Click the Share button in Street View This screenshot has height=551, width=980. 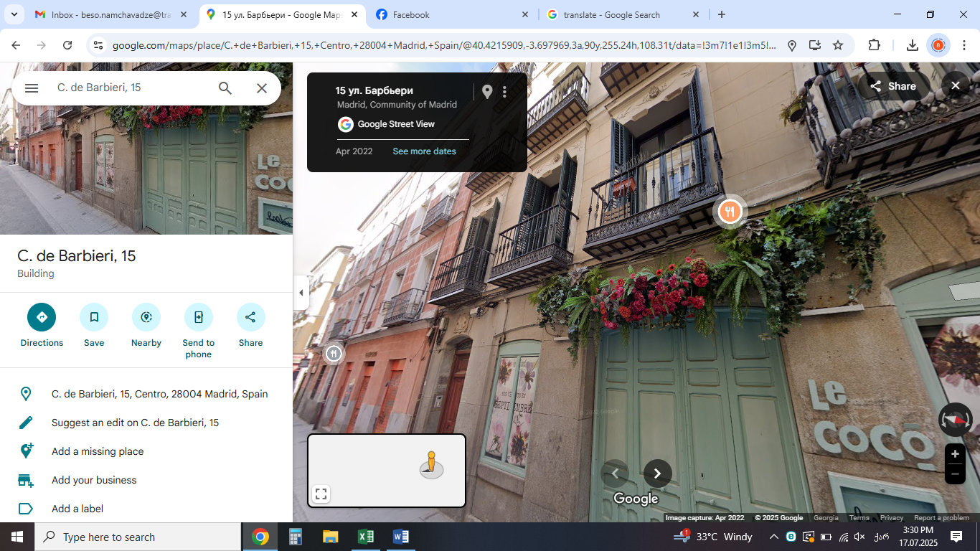(893, 86)
